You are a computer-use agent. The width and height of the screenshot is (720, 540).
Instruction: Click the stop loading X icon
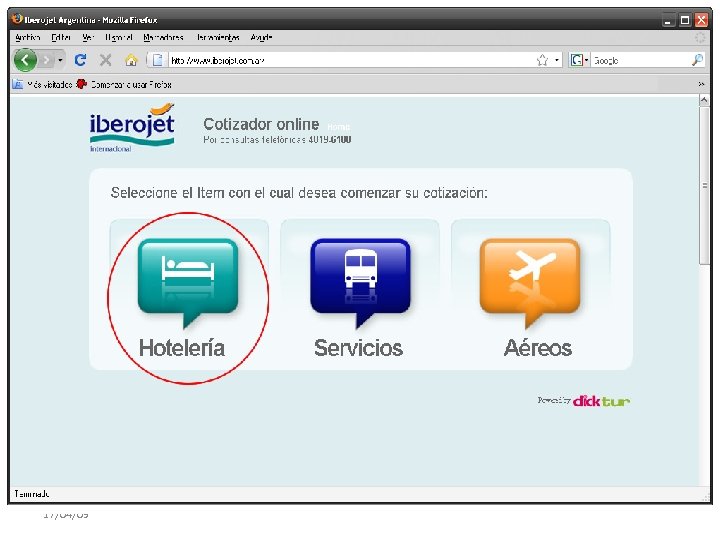coord(106,60)
